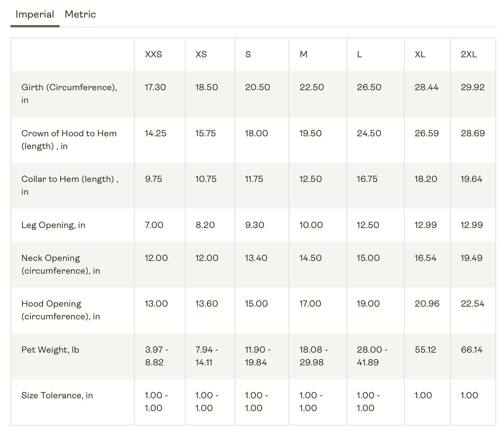
Task: Click the 2XL column header
Action: (x=468, y=55)
